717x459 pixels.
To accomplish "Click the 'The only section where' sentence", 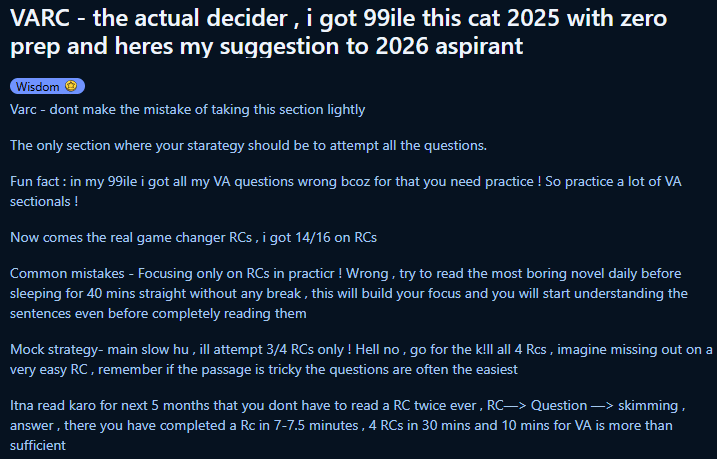I will tap(248, 145).
